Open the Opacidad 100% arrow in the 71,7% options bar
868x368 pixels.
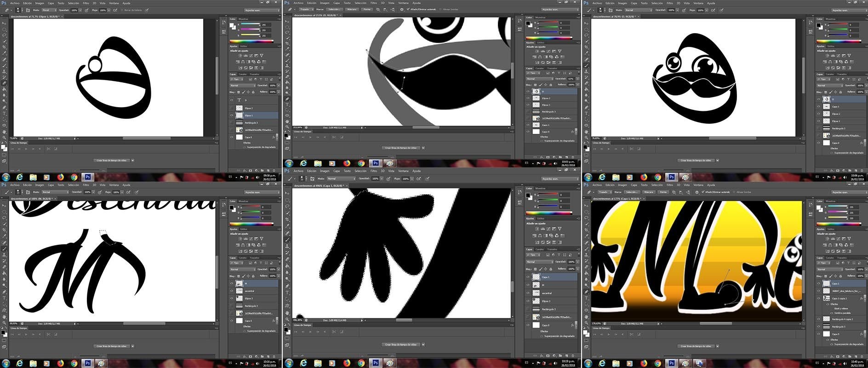(80, 10)
